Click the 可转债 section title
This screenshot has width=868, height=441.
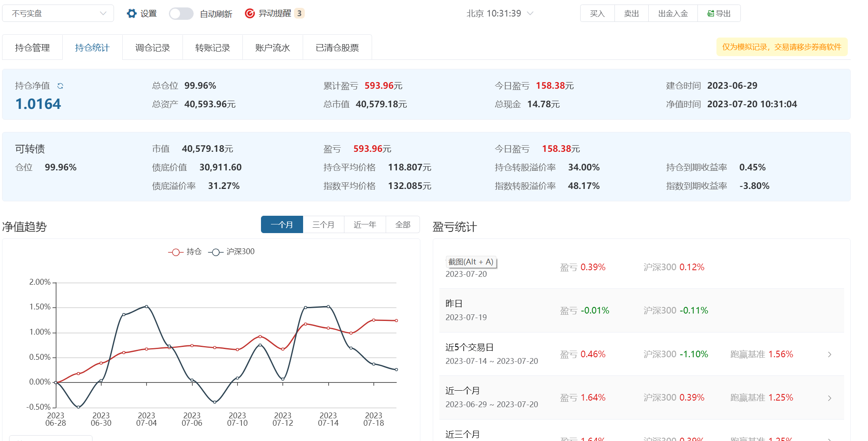click(x=30, y=149)
